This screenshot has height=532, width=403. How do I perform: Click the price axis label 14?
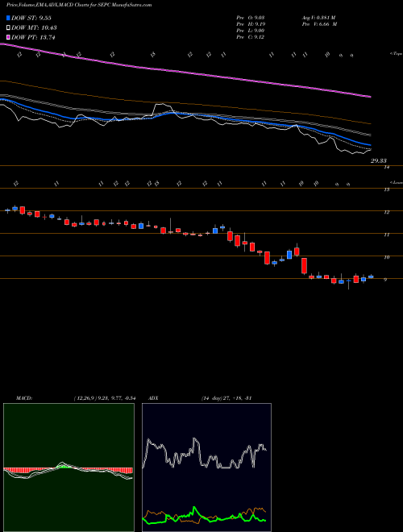[386, 168]
